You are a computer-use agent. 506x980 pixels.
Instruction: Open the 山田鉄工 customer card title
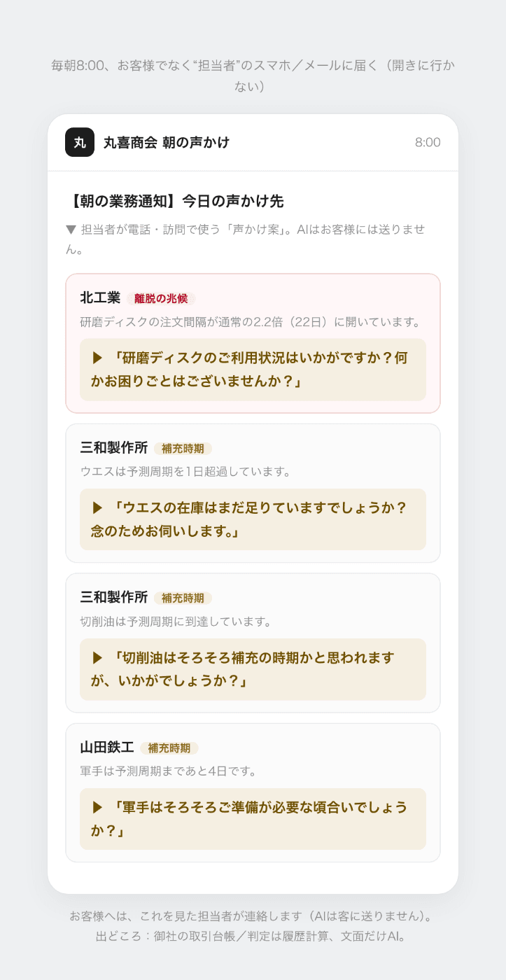[x=107, y=747]
